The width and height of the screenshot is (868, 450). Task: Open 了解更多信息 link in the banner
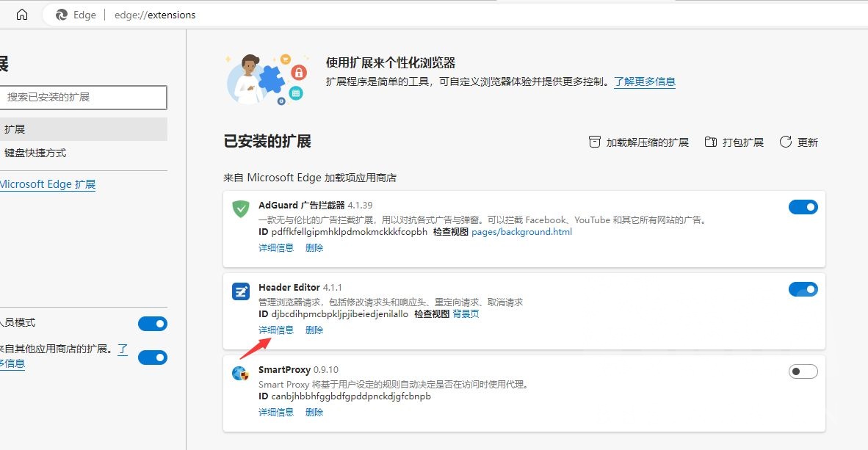(644, 82)
